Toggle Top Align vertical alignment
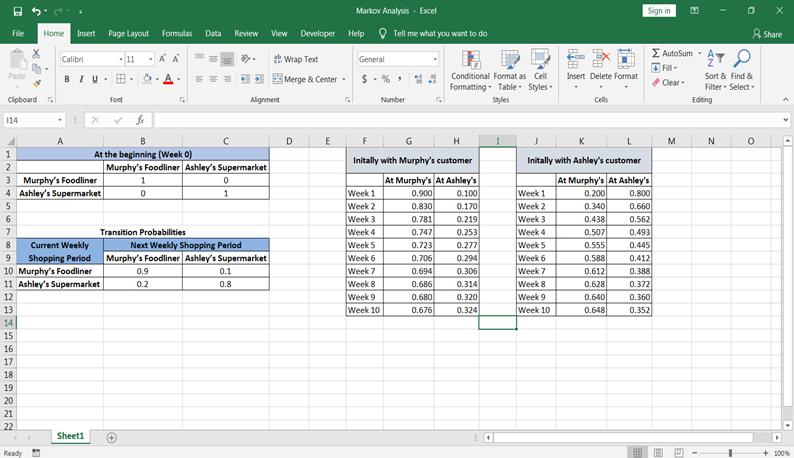 (x=200, y=59)
